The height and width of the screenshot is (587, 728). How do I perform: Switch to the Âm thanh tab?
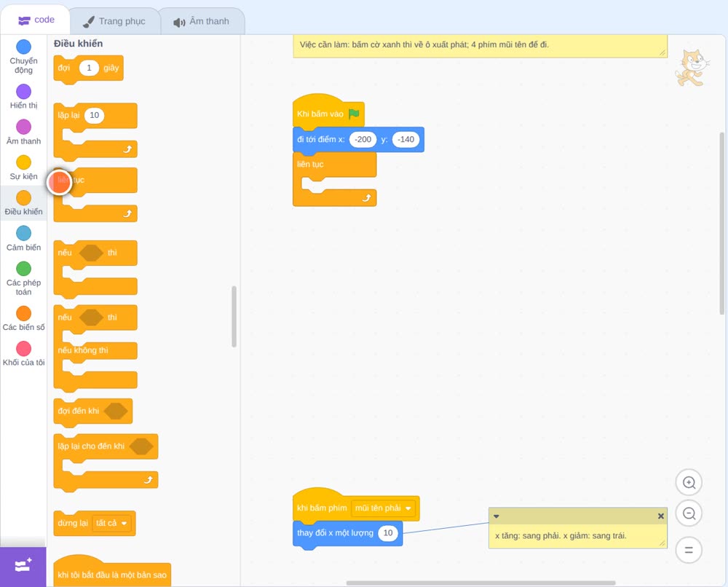(x=202, y=22)
